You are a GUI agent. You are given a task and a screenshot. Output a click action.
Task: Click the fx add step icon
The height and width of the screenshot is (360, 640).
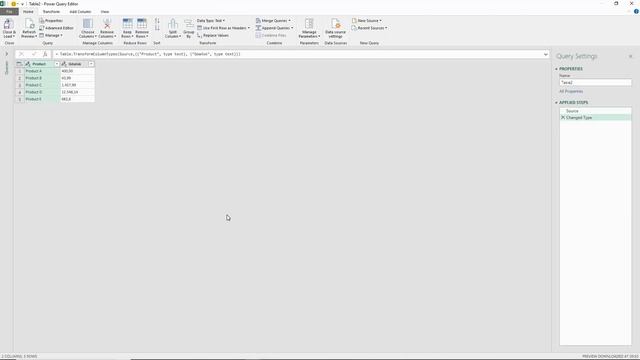(45, 54)
